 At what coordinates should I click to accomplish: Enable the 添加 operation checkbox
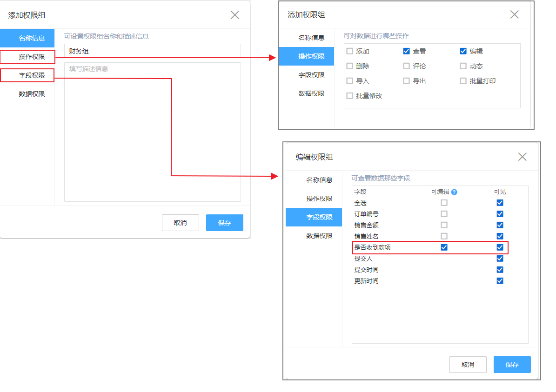click(350, 51)
